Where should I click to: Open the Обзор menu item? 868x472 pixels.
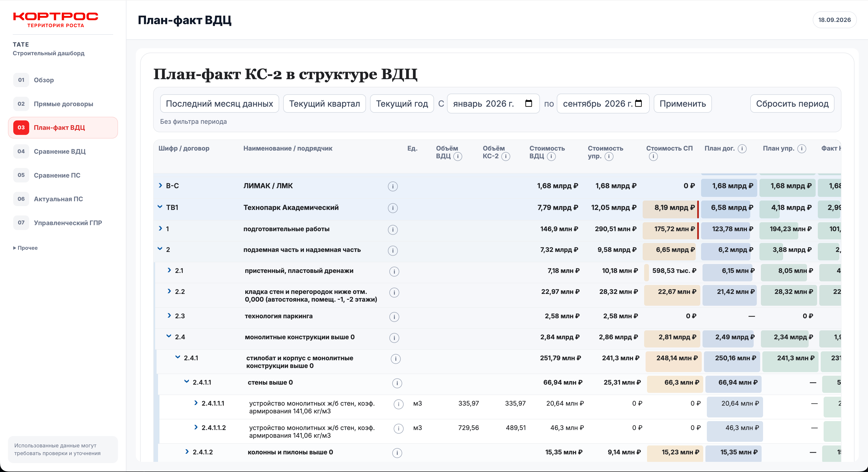coord(63,80)
